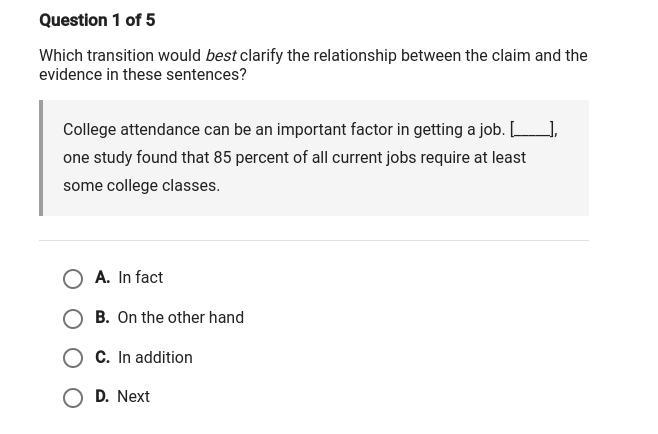658x434 pixels.
Task: Choose the radio button beside 'On the other hand'
Action: coord(73,319)
